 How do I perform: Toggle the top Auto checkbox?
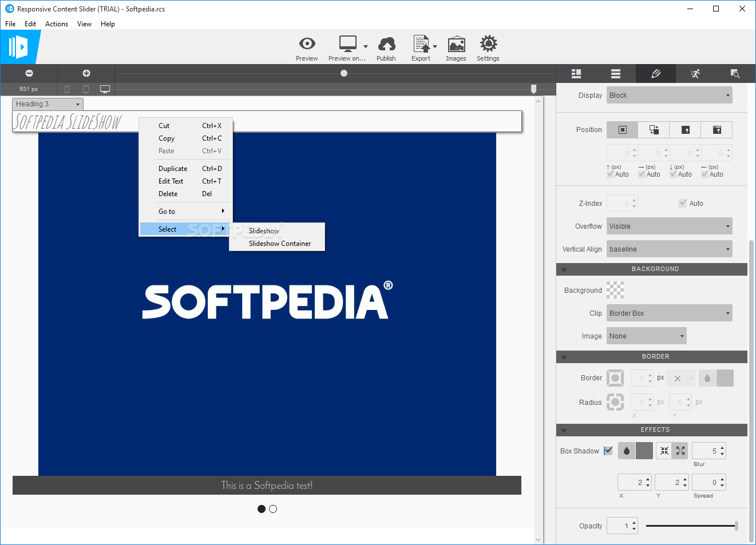pyautogui.click(x=611, y=174)
